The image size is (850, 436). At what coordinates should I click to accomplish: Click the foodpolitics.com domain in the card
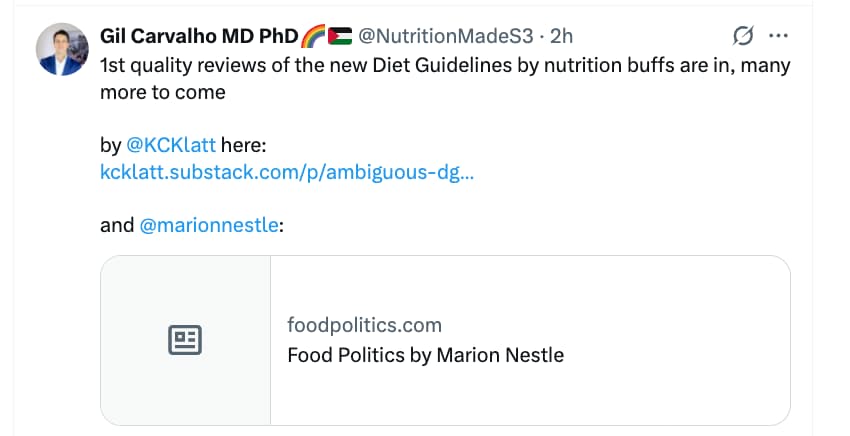tap(364, 325)
